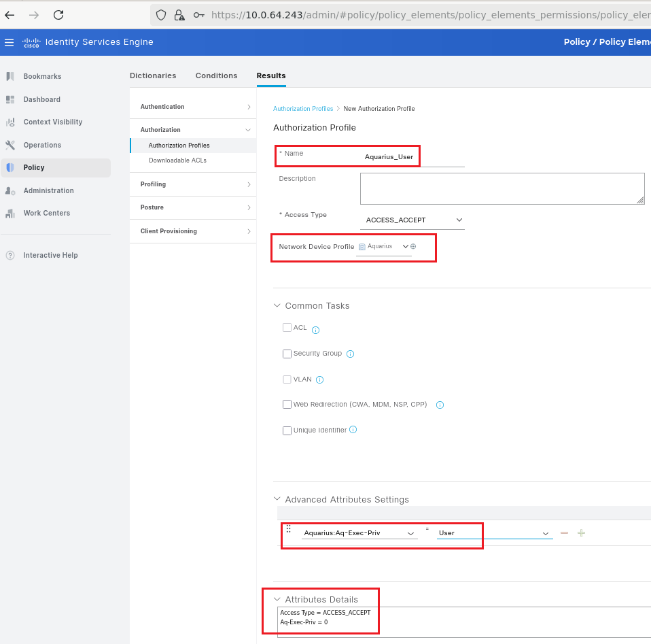Add attribute row with plus icon
Screen dimensions: 651x644
pos(581,533)
